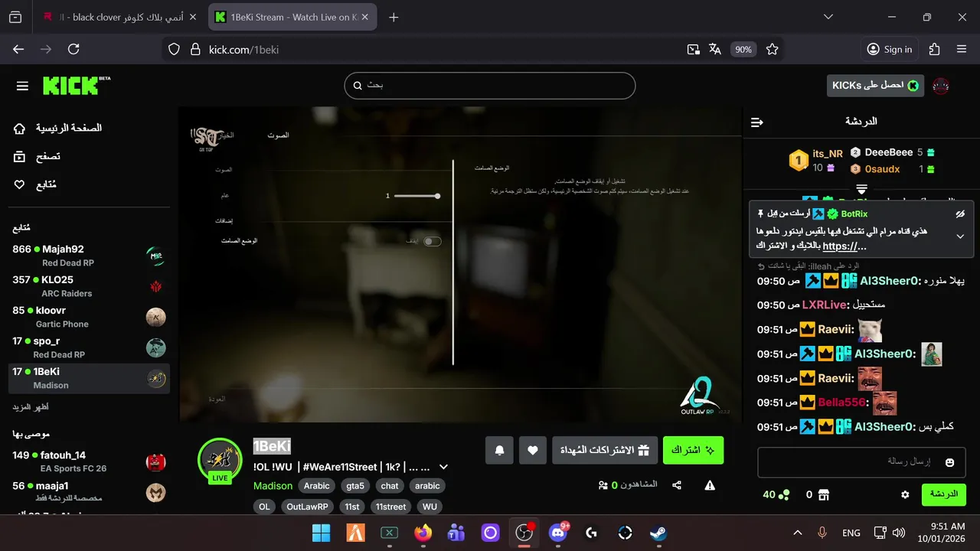Expand the pinned BotRix message chevron
The width and height of the screenshot is (980, 551).
tap(960, 236)
